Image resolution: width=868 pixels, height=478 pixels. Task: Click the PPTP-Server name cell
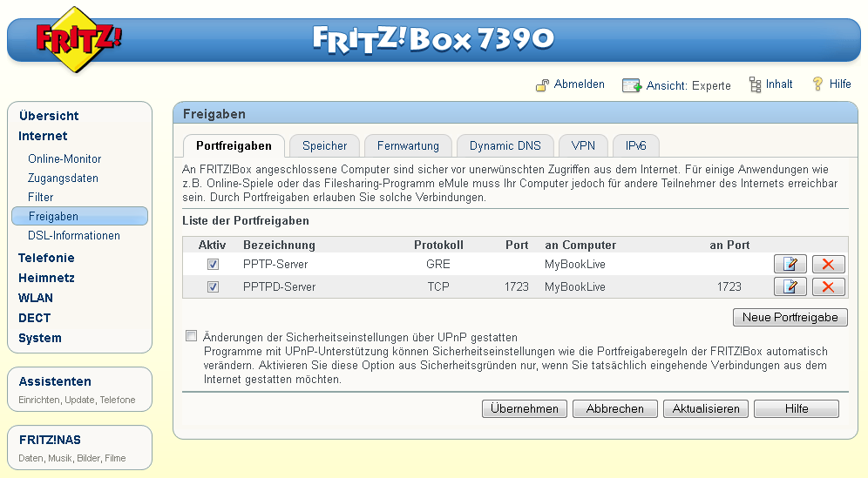point(275,265)
